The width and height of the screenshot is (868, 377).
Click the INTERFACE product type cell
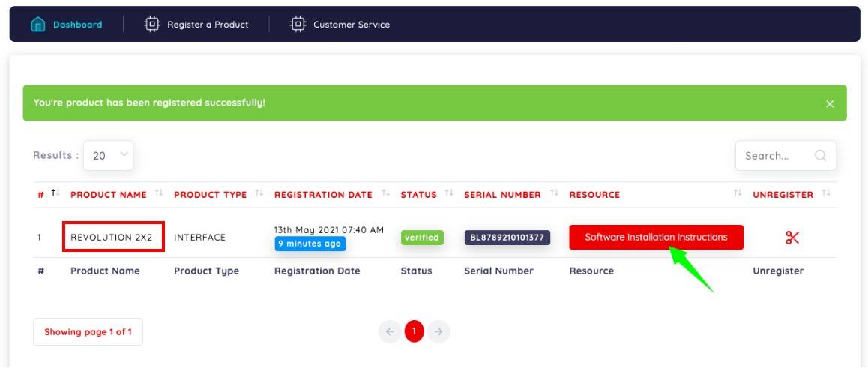(x=200, y=237)
